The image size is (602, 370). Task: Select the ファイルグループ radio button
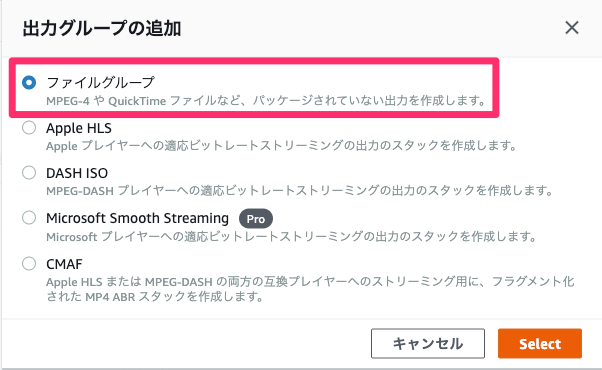[x=29, y=83]
